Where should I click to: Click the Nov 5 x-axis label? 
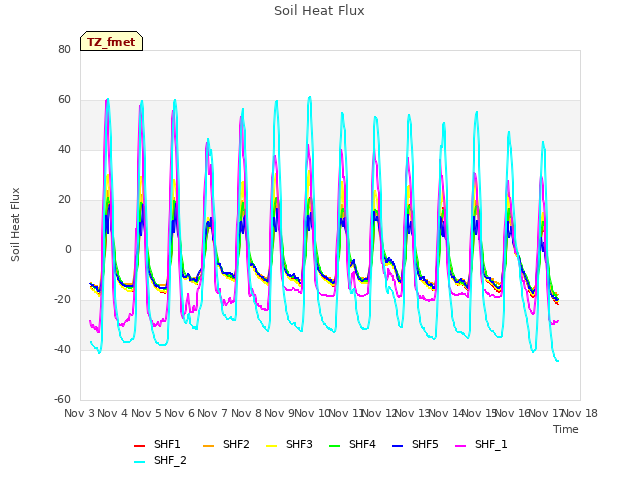[x=146, y=413]
